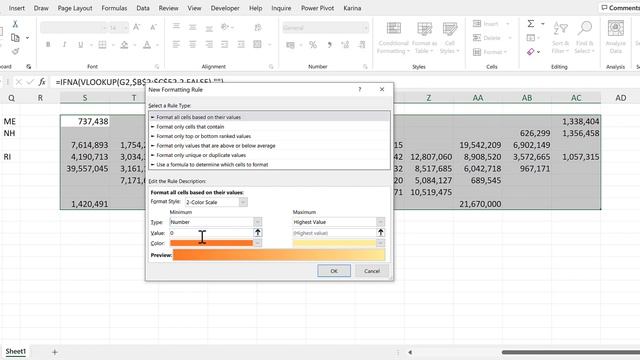Open Format as Table

pos(424,38)
